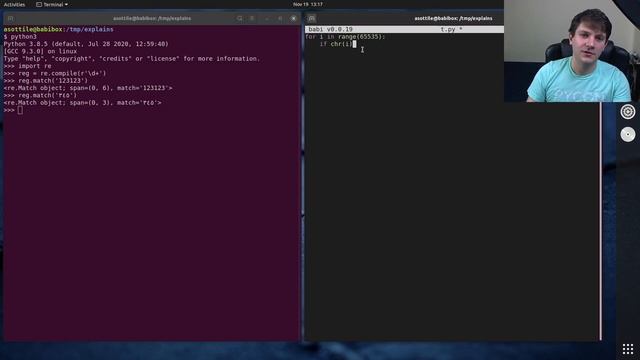
Task: Open the Activities overview
Action: point(14,4)
